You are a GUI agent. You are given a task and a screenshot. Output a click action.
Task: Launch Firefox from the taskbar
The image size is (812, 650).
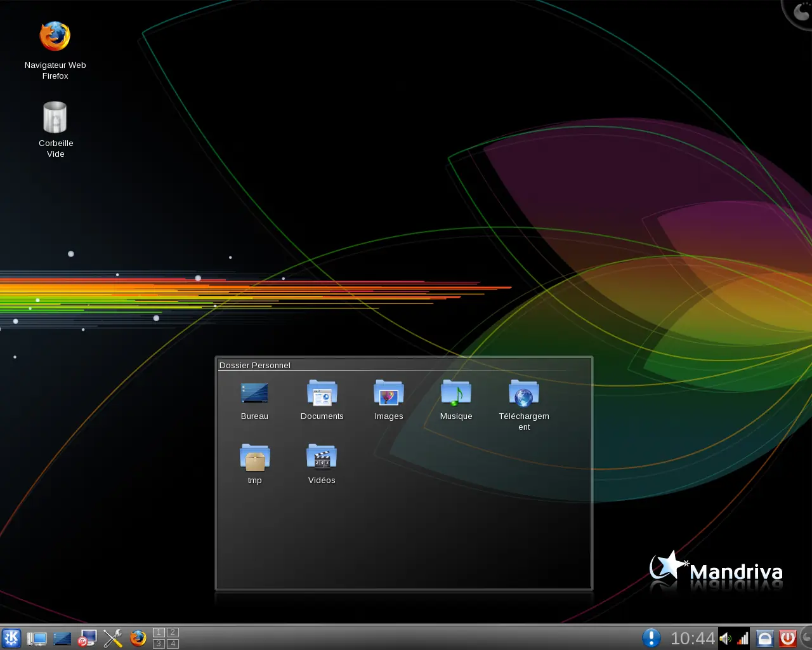pyautogui.click(x=138, y=638)
